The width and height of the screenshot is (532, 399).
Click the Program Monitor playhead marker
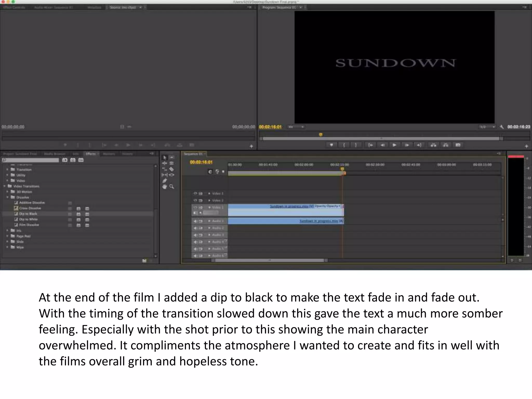pos(321,135)
